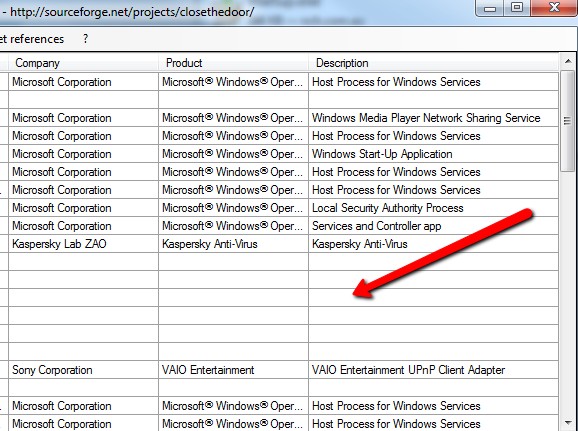Close the window with the X button
Screen dimensions: 578x431
(554, 7)
